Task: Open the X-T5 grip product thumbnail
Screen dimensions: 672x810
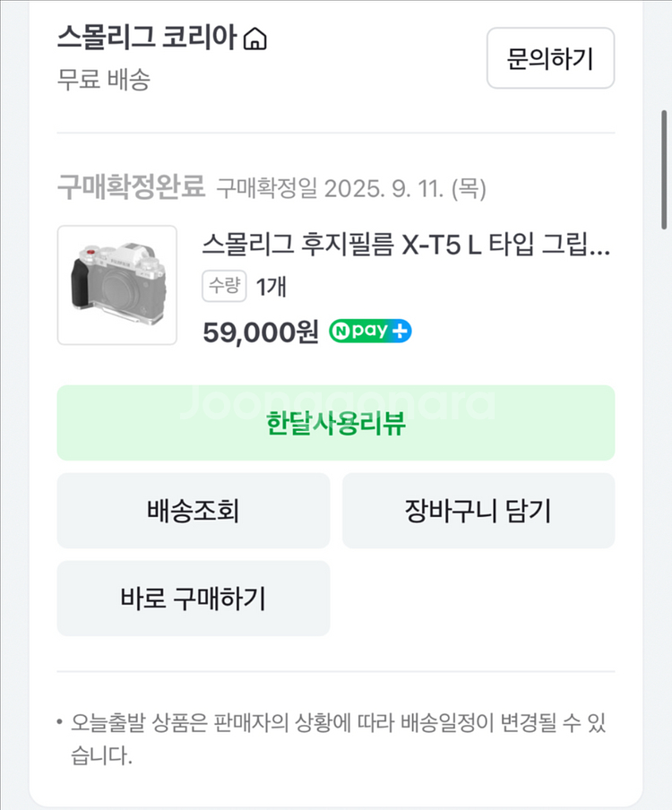Action: click(117, 285)
